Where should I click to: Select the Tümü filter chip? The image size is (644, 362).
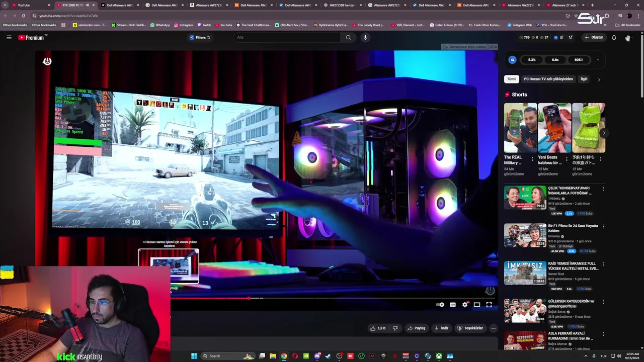point(512,79)
